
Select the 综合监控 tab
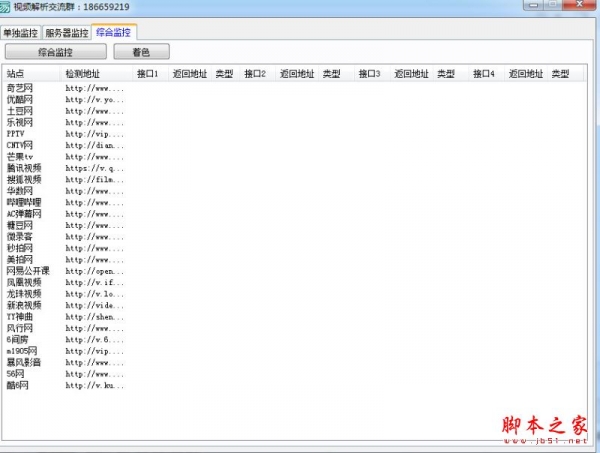click(x=114, y=32)
